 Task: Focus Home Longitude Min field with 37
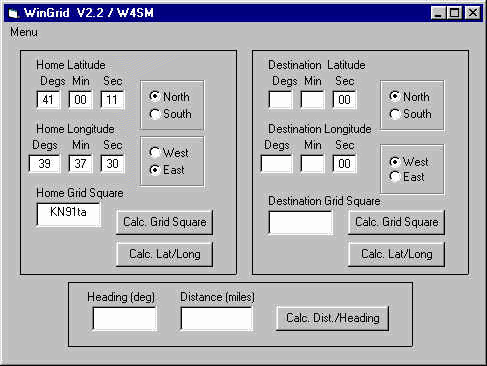click(x=80, y=164)
